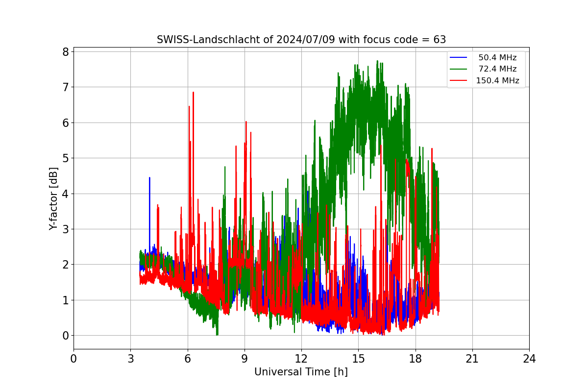The width and height of the screenshot is (588, 392).
Task: Click y-axis tick label 8
Action: (x=65, y=52)
